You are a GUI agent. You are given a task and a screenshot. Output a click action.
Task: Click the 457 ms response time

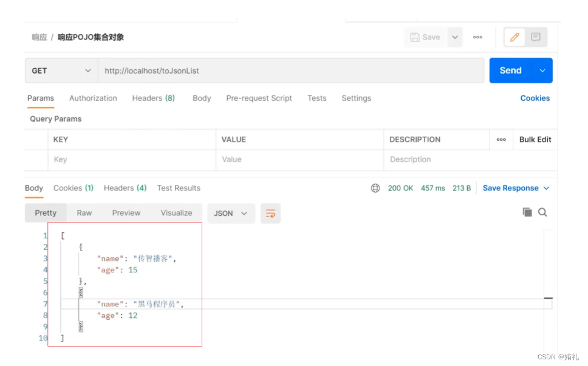pos(432,188)
